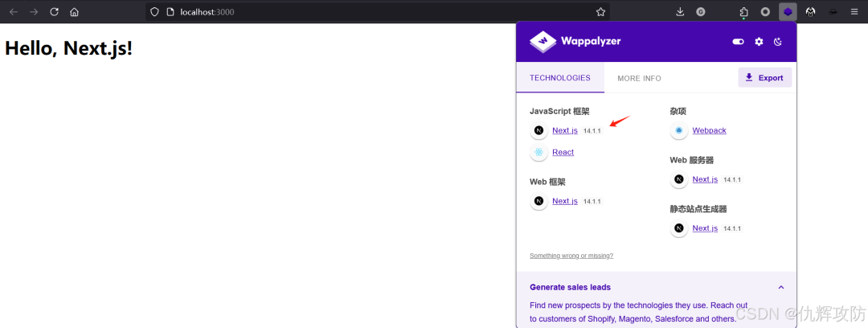Click the 'Hello, Next.js!' page heading

68,48
